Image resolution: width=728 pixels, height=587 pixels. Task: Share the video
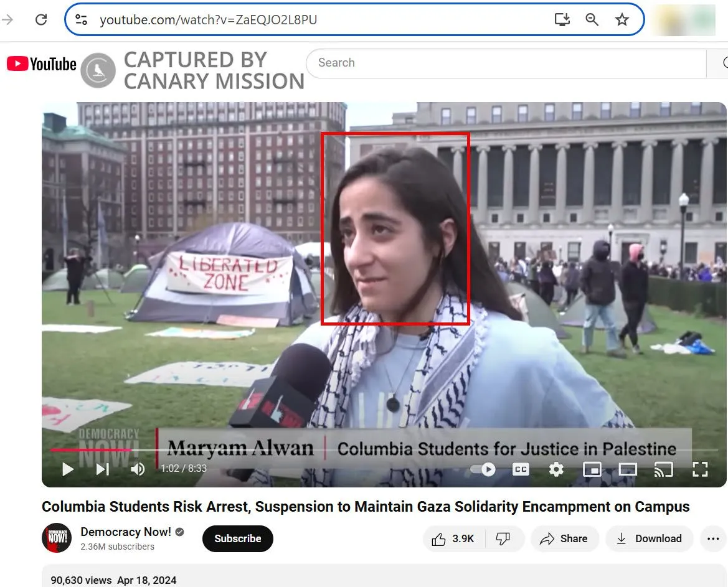[564, 538]
